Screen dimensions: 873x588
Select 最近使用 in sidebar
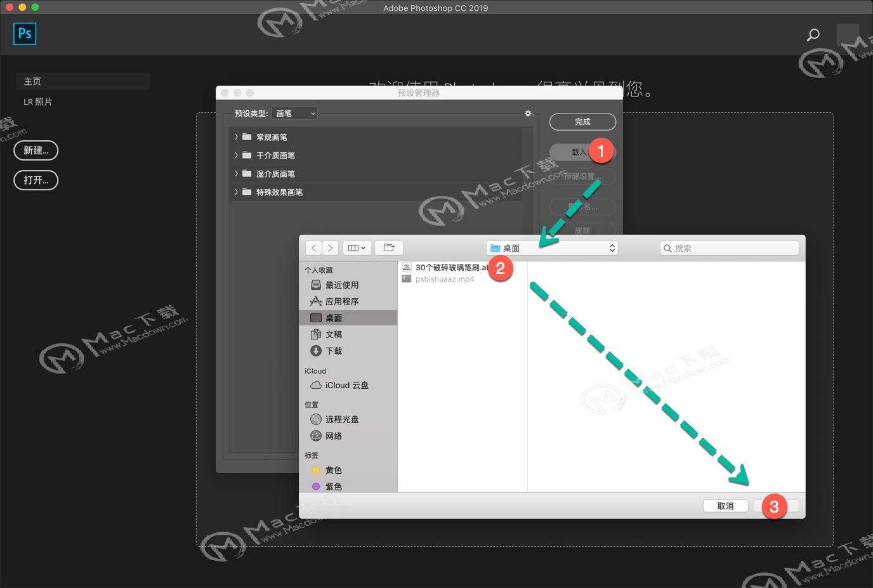348,285
